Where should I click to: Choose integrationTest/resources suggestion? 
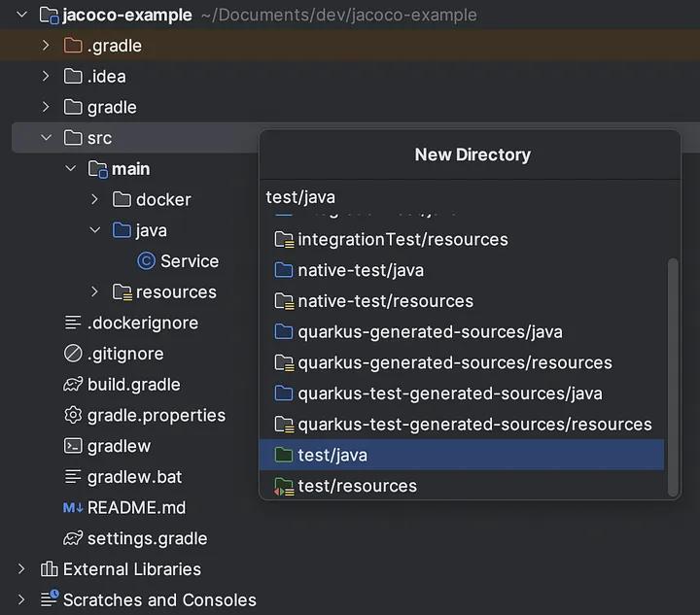(x=462, y=240)
